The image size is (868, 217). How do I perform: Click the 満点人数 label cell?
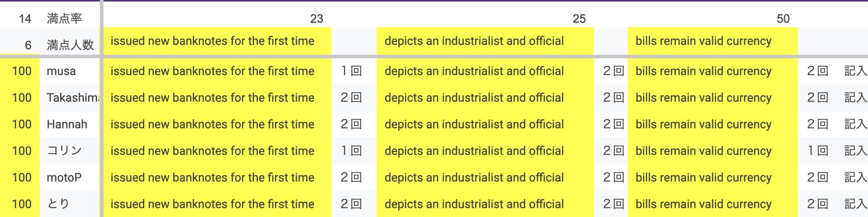(70, 45)
